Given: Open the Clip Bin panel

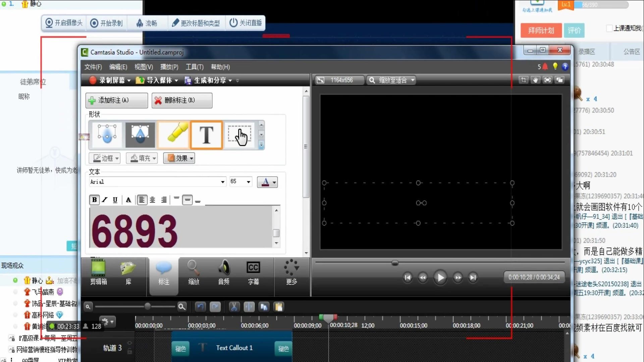Looking at the screenshot, I should [98, 273].
